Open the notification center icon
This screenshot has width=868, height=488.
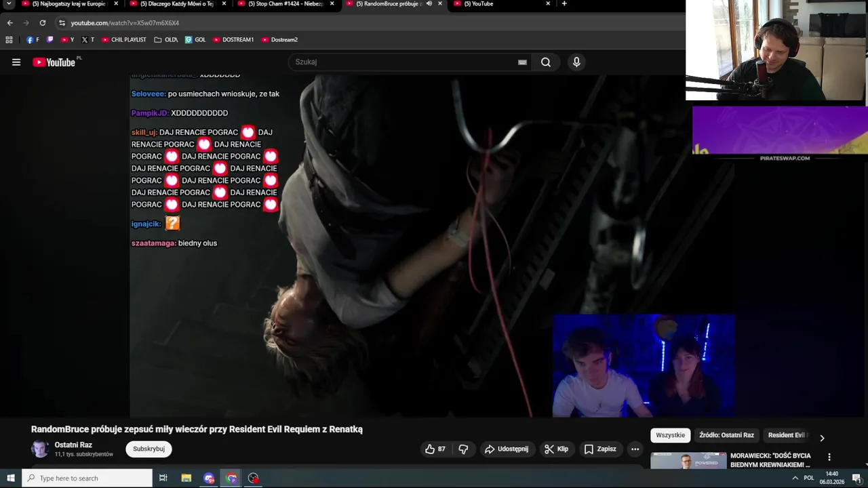tap(856, 478)
